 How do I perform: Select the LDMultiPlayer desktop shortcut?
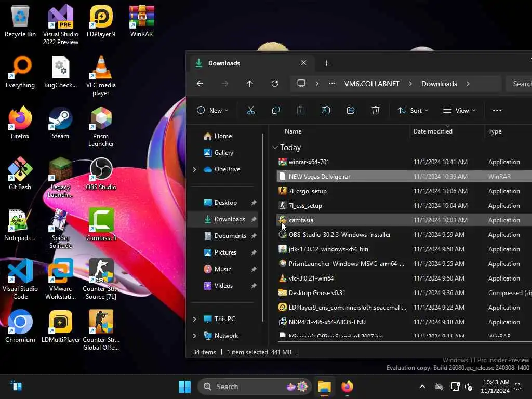point(60,326)
